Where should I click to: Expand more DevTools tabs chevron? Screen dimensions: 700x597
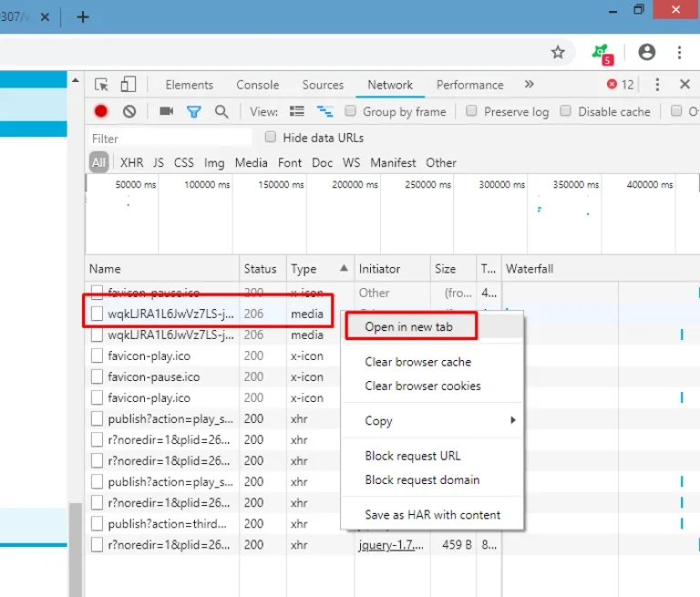pos(529,85)
